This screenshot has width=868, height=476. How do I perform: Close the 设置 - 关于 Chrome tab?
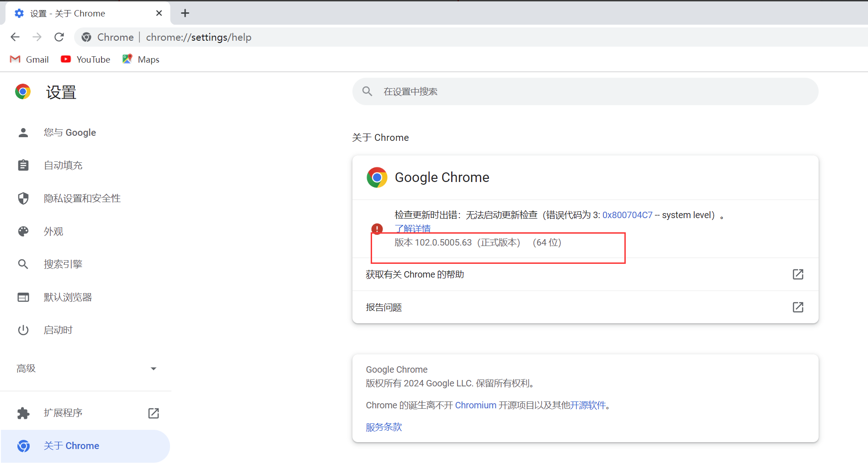(x=159, y=13)
